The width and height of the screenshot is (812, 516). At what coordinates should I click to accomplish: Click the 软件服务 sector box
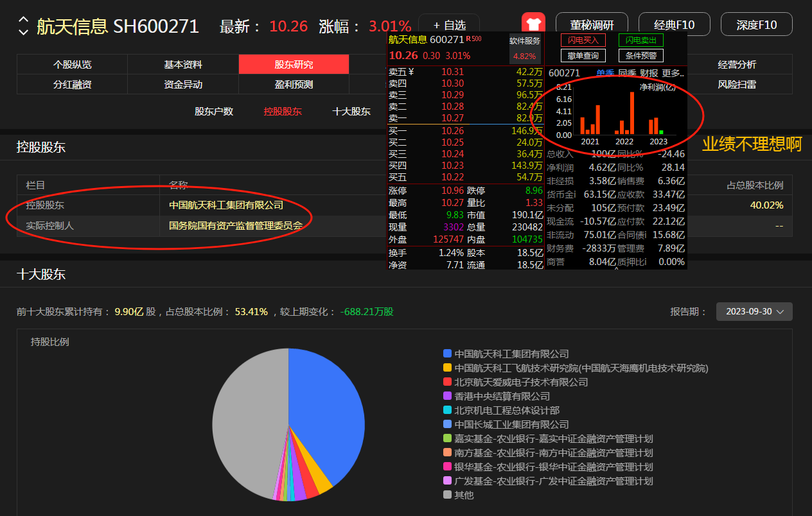pyautogui.click(x=525, y=48)
